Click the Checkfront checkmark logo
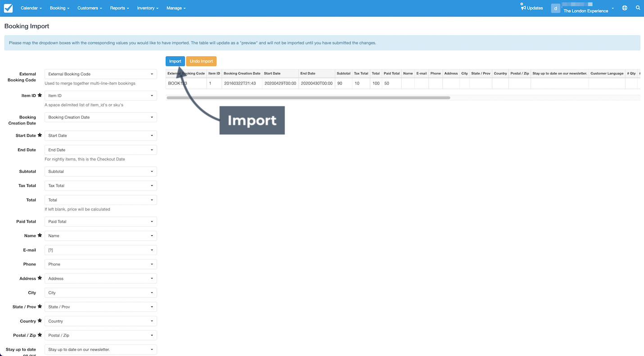644x356 pixels. point(8,8)
